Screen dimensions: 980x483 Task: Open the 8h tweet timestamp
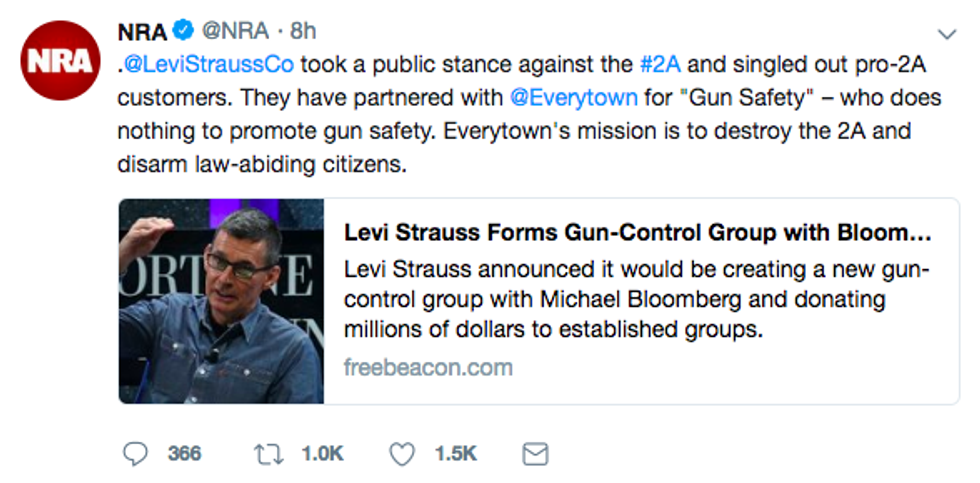(x=303, y=32)
